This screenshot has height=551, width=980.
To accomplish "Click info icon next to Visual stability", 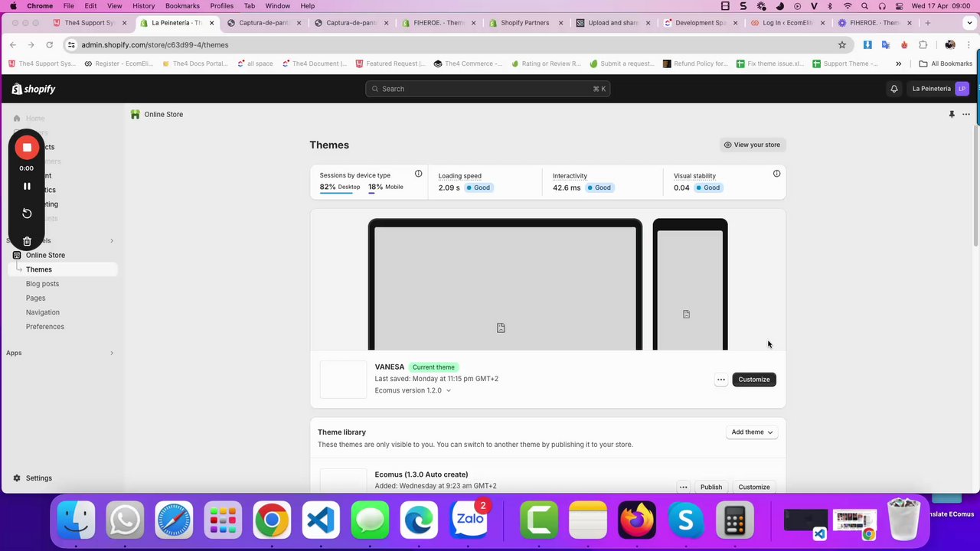I will coord(776,174).
